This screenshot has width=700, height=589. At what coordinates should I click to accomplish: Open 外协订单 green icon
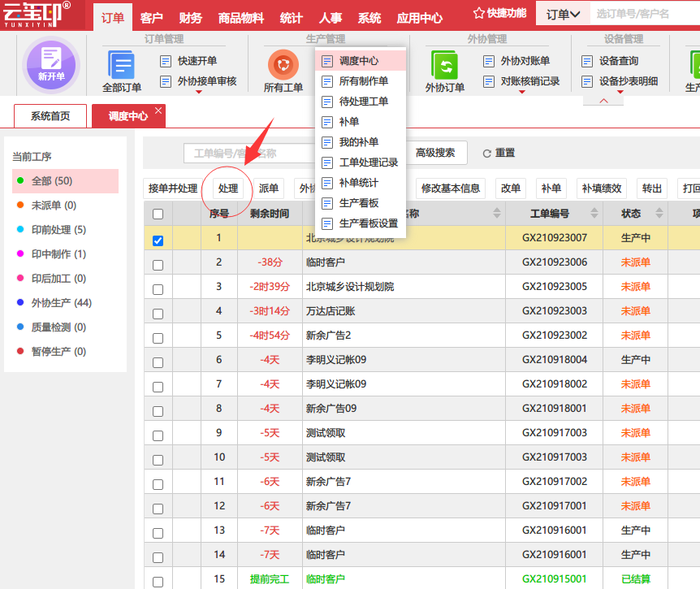445,65
